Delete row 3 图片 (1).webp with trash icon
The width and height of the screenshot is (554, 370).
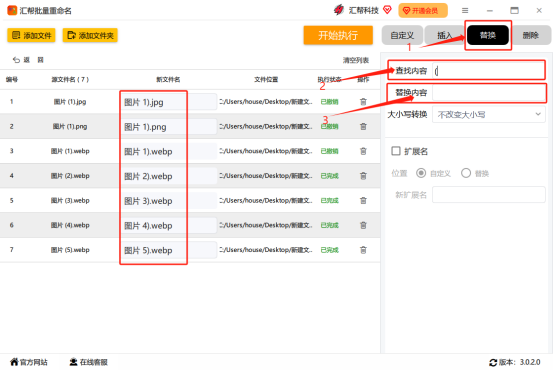tap(363, 151)
